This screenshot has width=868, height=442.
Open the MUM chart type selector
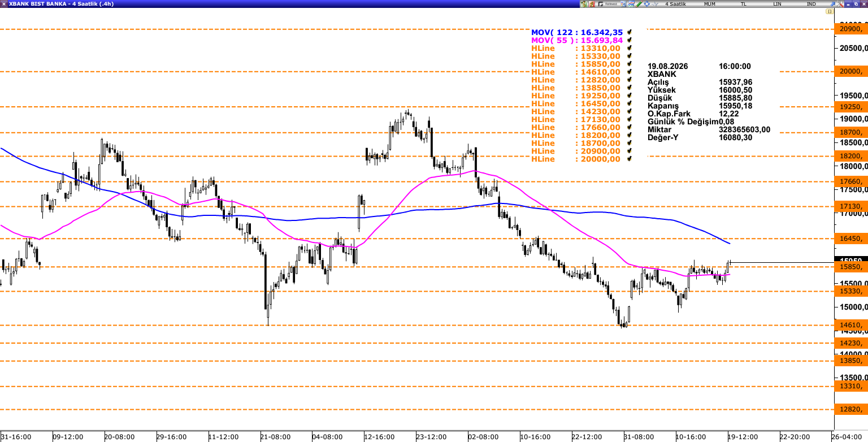pyautogui.click(x=709, y=4)
